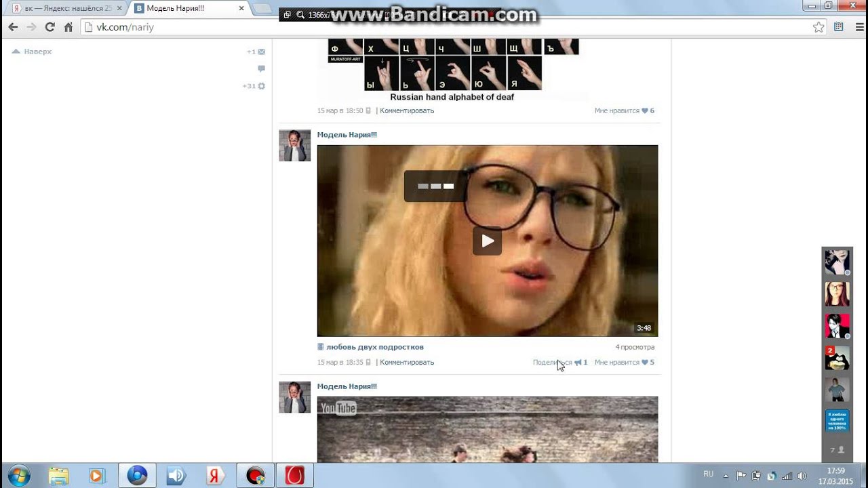This screenshot has width=868, height=488.
Task: Comment on the 18:35 video post
Action: click(x=407, y=362)
